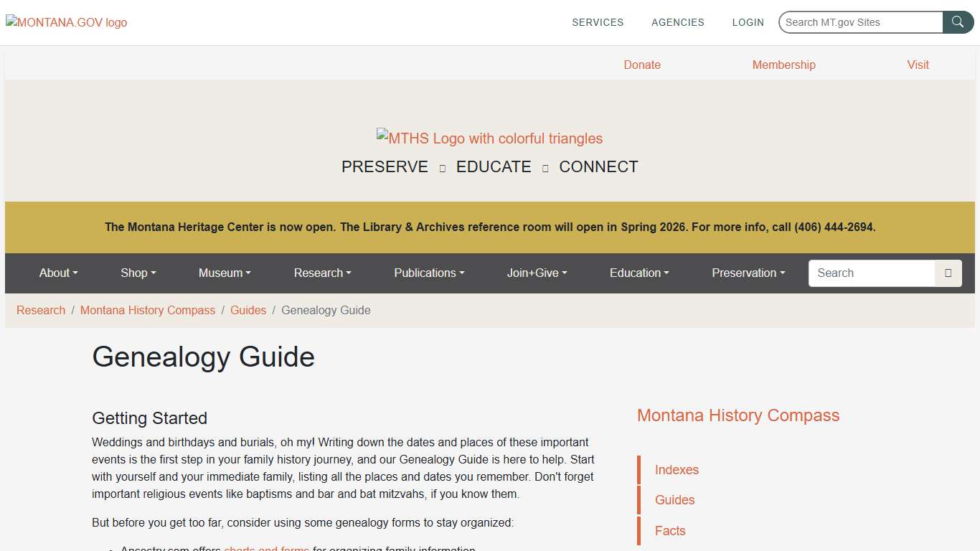Open the Shop dropdown menu
The image size is (980, 551).
[x=138, y=273]
